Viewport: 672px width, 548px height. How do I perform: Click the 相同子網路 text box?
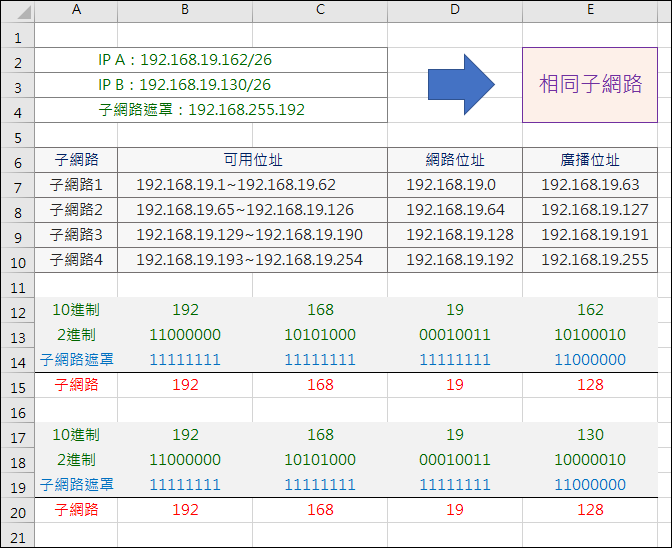click(x=590, y=85)
